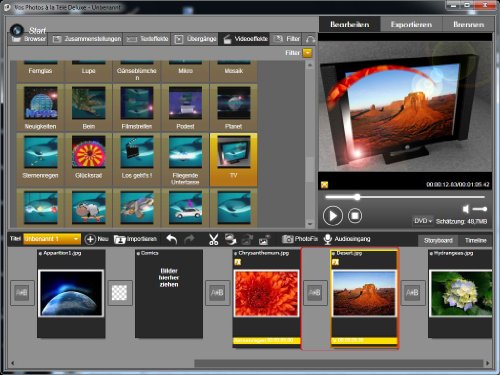Stop the preview playback
500x375 pixels.
355,216
